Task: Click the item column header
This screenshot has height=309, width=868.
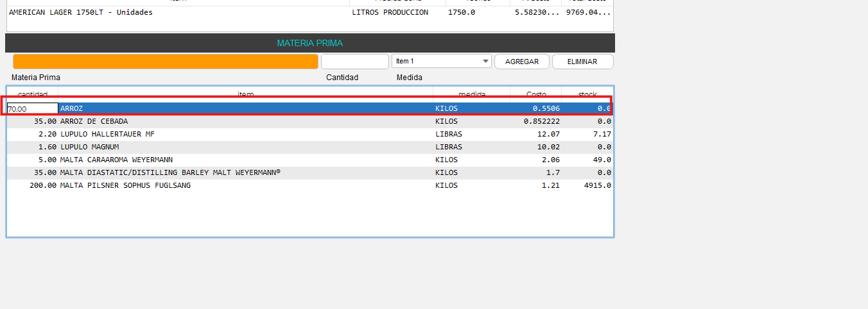Action: point(245,94)
